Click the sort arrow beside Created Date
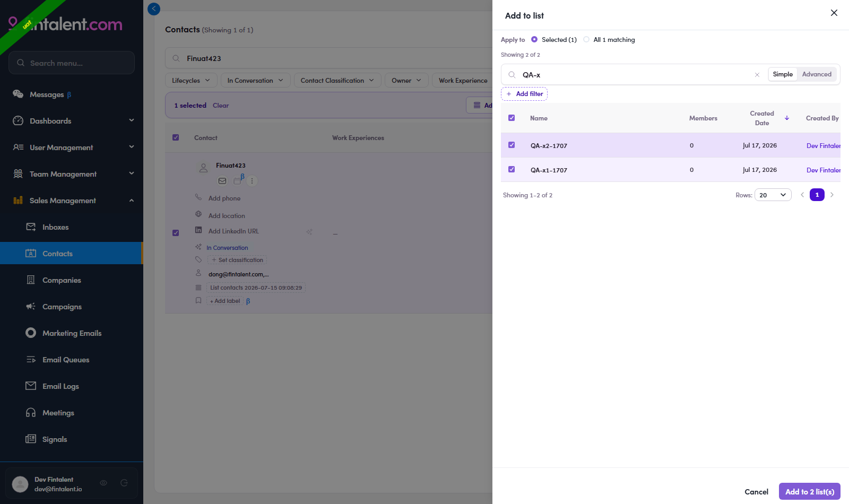 pos(787,118)
